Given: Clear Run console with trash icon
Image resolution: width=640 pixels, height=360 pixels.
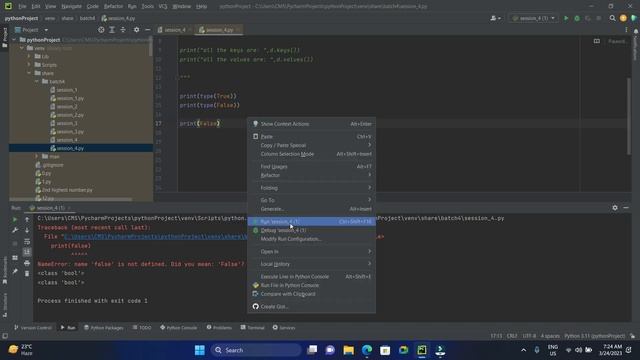Looking at the screenshot, I should (27, 273).
